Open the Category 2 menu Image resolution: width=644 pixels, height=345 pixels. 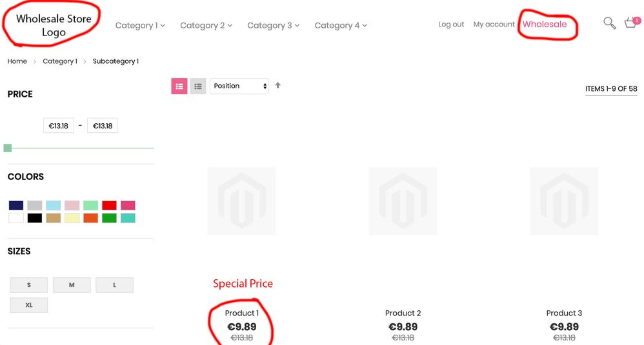point(206,26)
